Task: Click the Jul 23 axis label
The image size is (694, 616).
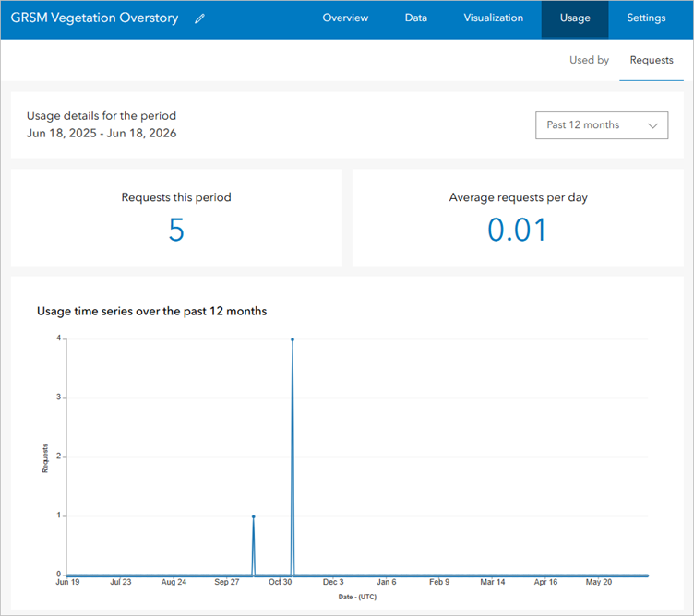Action: point(121,582)
